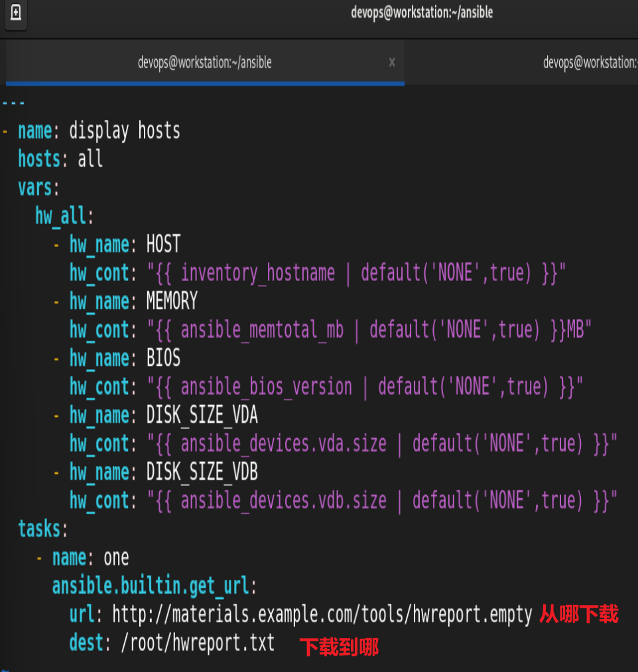Click the value MEMORY

[172, 301]
